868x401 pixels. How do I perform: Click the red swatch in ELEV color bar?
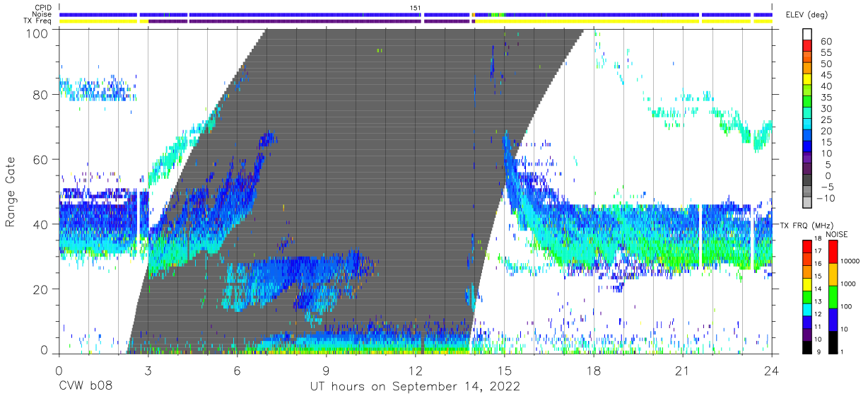pyautogui.click(x=807, y=47)
